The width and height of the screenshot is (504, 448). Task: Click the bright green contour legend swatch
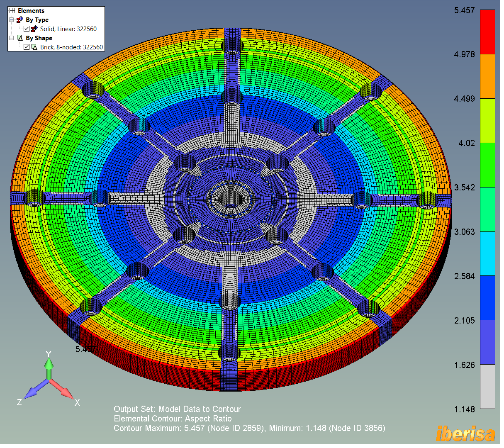tap(487, 165)
